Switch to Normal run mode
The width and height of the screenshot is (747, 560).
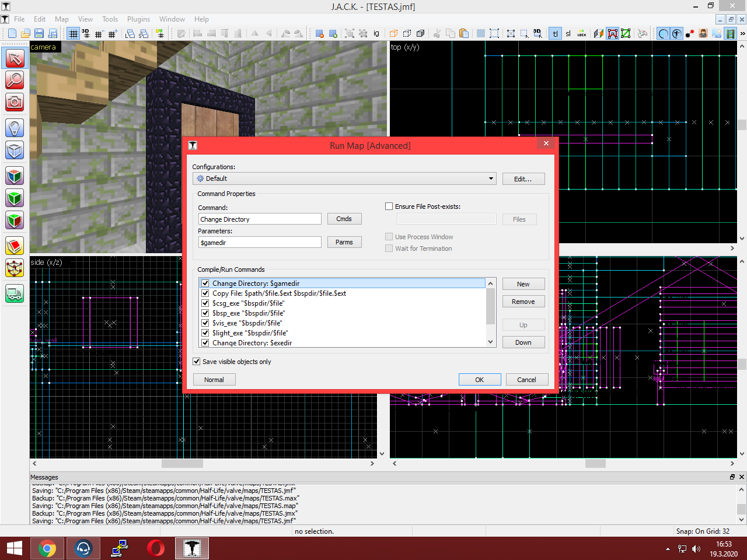tap(214, 380)
